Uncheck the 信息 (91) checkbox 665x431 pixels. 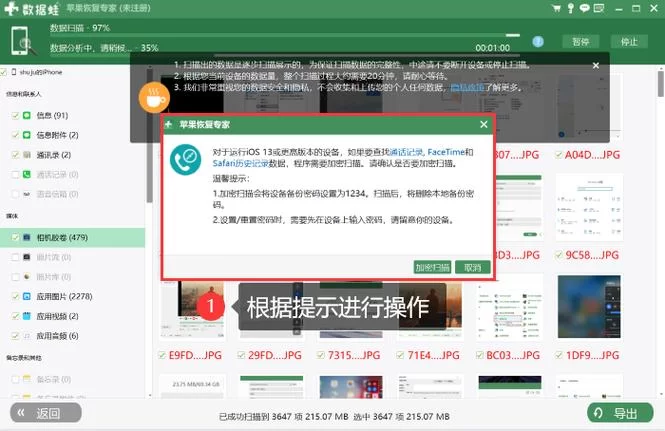15,115
